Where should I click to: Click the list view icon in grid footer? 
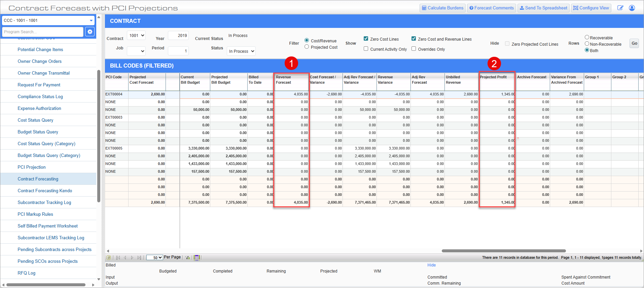coord(109,257)
